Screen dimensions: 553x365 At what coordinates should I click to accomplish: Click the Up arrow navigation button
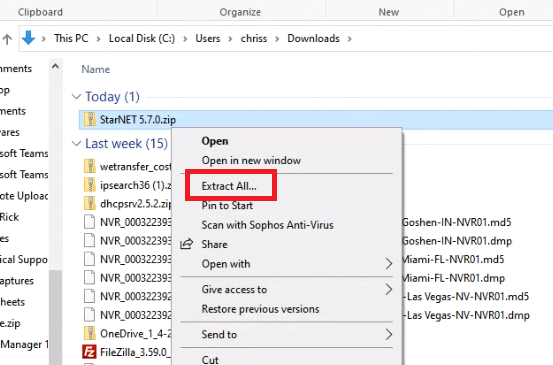tap(7, 39)
